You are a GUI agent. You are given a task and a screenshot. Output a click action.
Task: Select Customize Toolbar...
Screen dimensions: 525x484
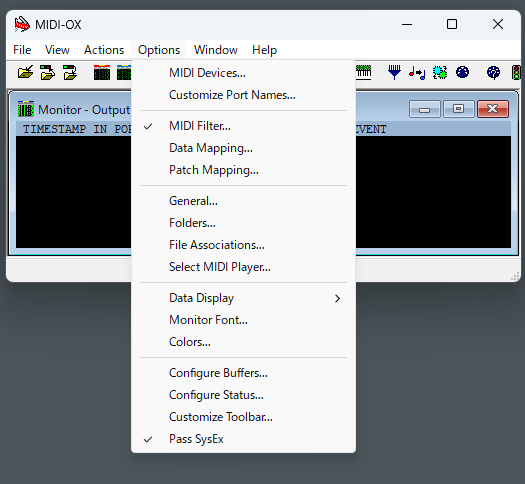pyautogui.click(x=243, y=417)
